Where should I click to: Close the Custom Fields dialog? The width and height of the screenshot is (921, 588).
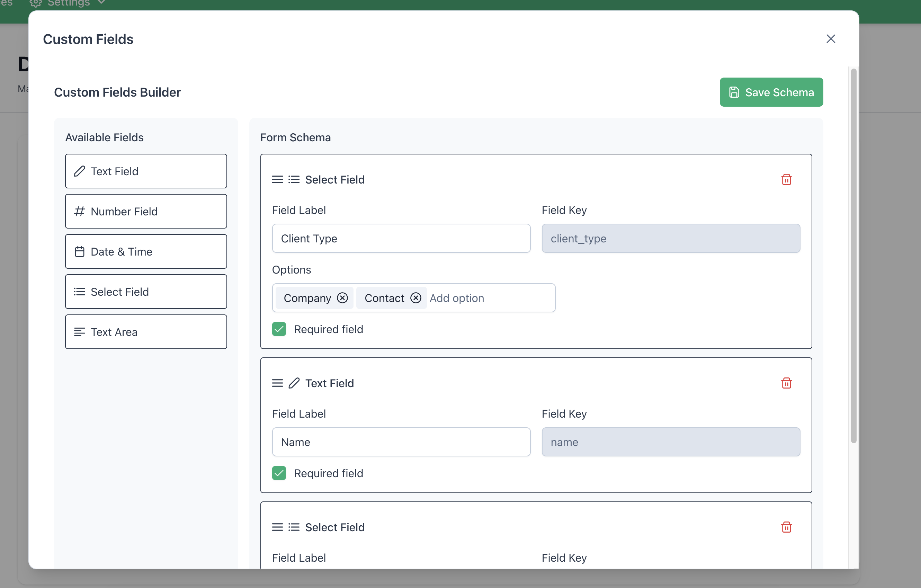(830, 39)
